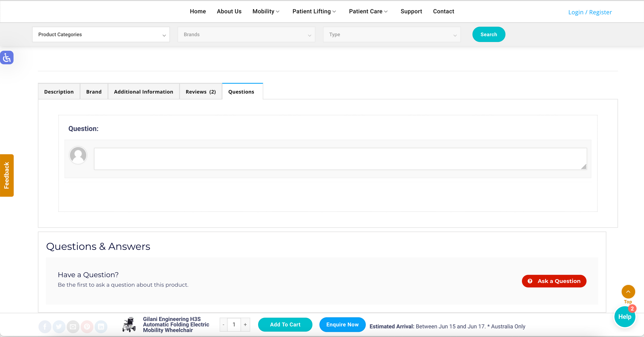Image resolution: width=644 pixels, height=337 pixels.
Task: Share product on Facebook icon
Action: 45,327
